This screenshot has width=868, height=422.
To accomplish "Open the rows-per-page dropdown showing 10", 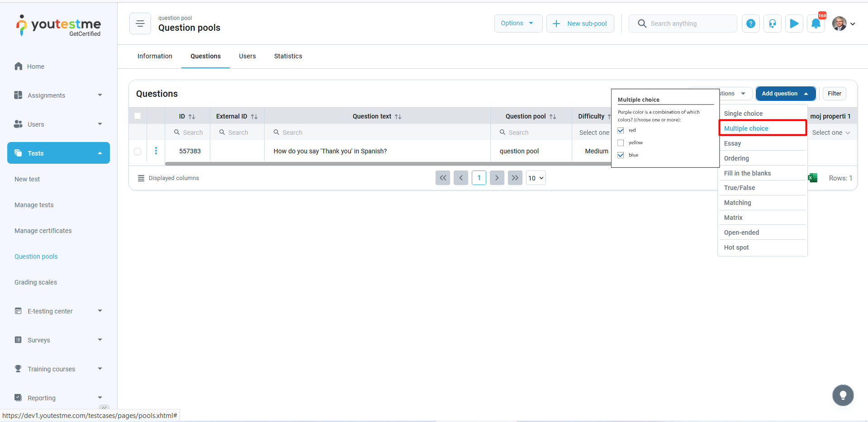I will coord(536,178).
